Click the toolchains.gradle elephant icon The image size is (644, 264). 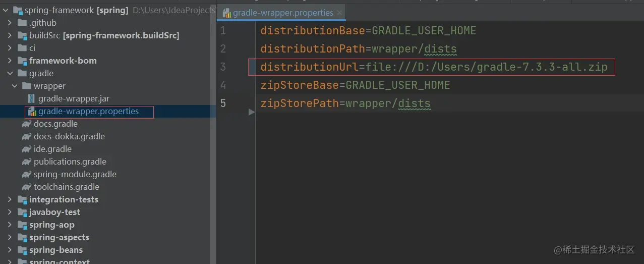click(27, 187)
